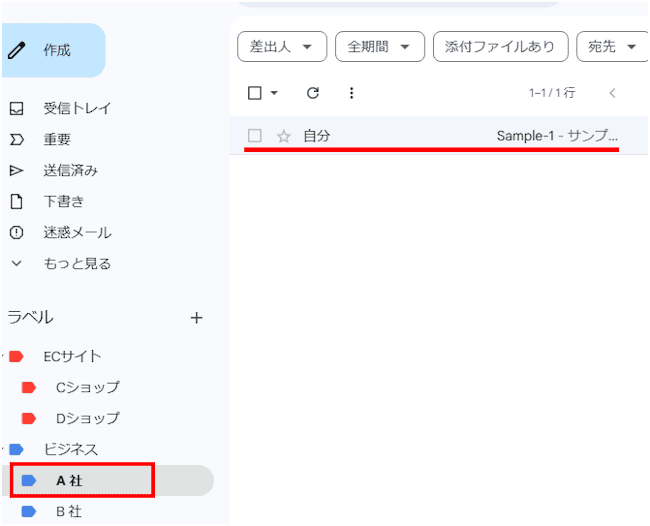Select the Dショップ sublabel
The image size is (650, 526).
[87, 419]
